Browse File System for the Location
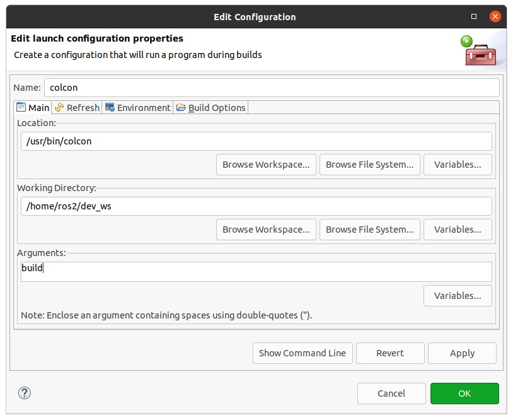Image resolution: width=513 pixels, height=420 pixels. click(369, 165)
